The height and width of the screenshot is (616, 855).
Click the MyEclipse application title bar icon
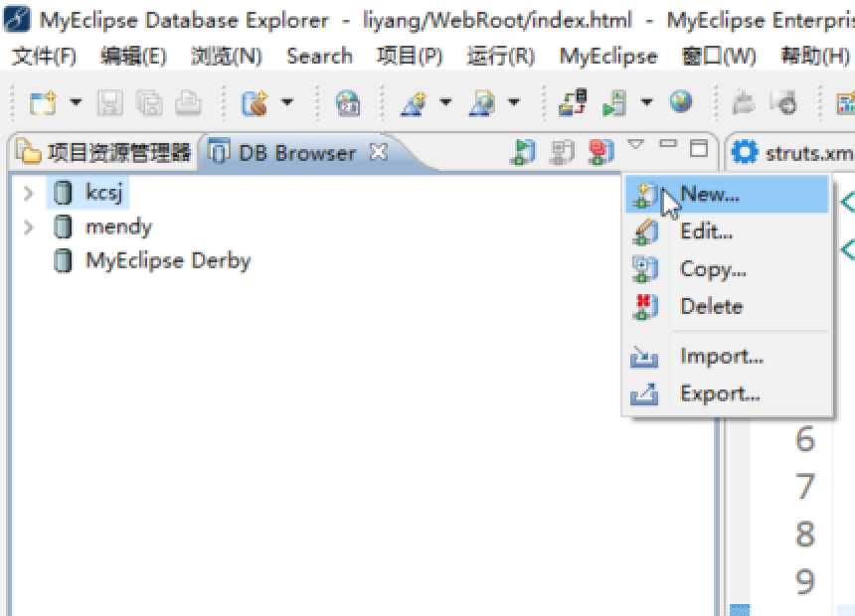(17, 20)
